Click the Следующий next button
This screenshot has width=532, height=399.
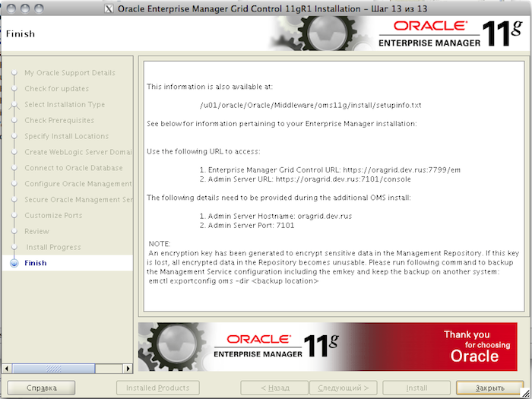(344, 388)
